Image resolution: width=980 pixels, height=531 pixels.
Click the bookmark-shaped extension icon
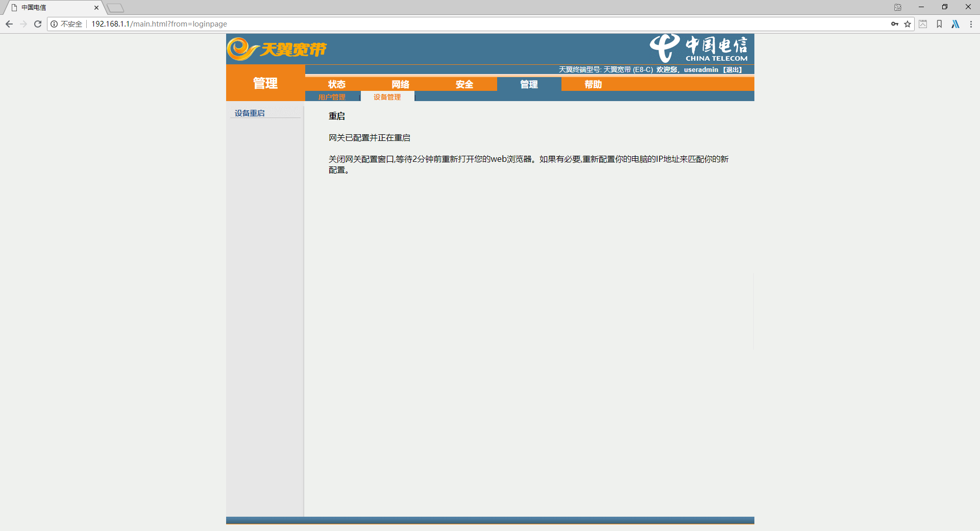pyautogui.click(x=939, y=24)
